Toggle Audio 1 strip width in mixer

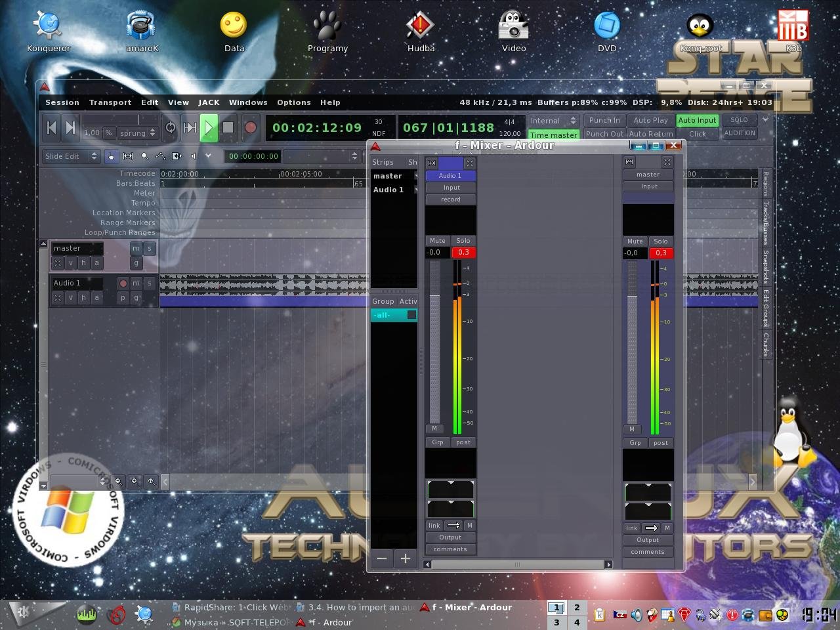click(432, 163)
